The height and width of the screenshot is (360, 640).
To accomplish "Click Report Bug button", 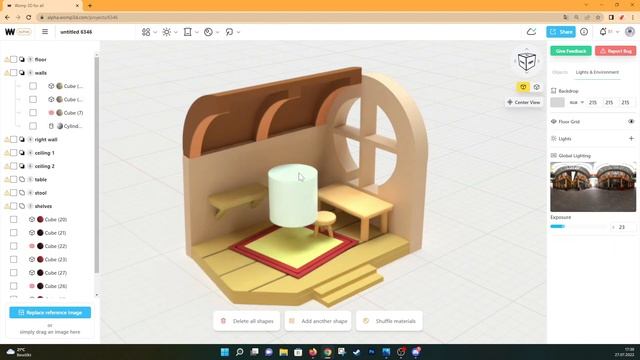I will coord(616,51).
